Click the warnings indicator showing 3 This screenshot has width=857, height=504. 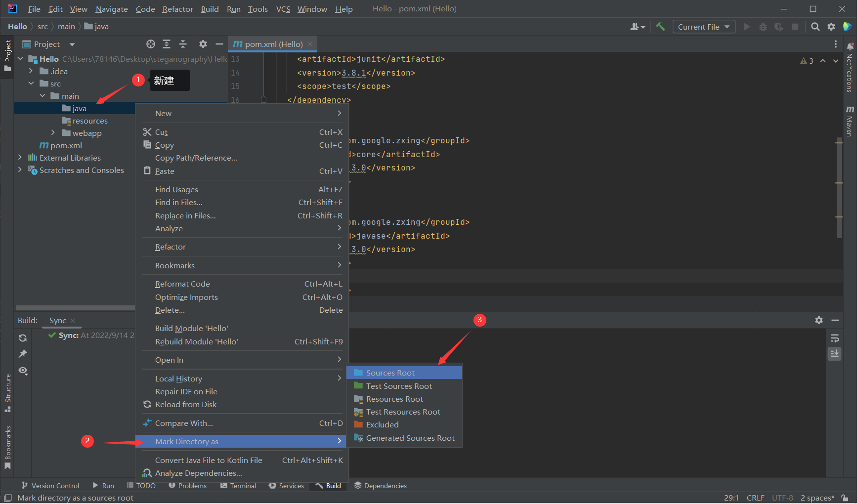(x=807, y=61)
